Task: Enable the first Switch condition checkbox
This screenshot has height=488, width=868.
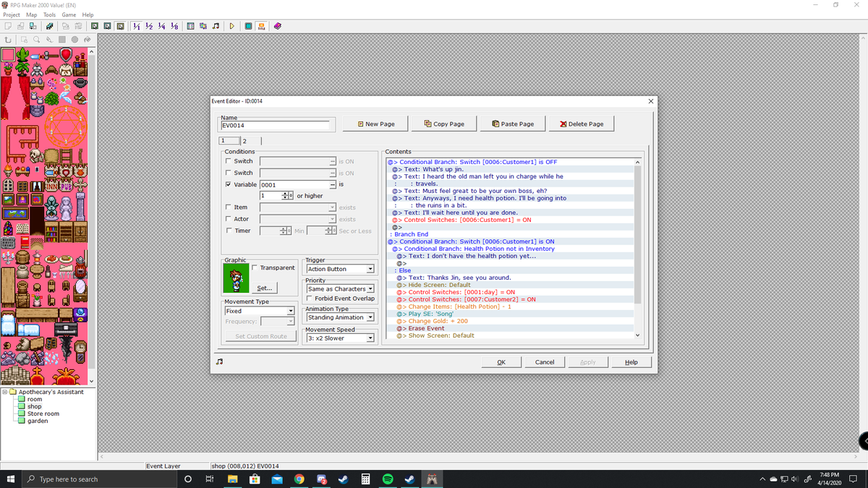Action: [x=228, y=161]
